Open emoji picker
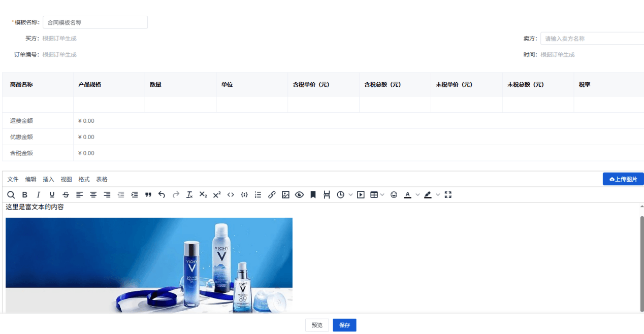Screen dimensions: 644x334 click(394, 194)
